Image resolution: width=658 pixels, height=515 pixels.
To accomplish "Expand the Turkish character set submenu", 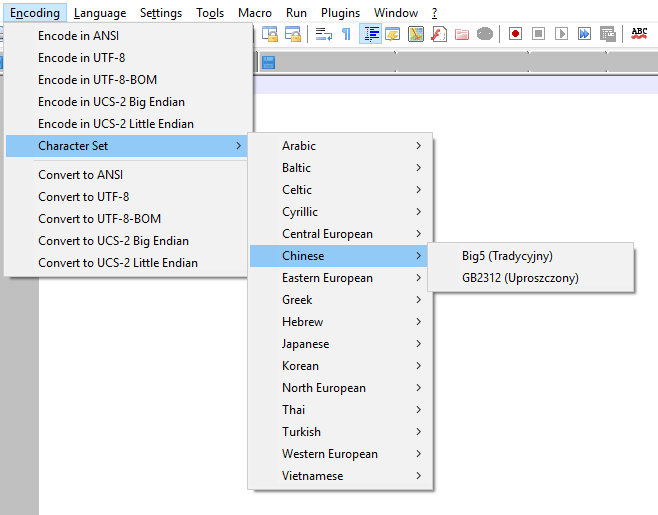I will [340, 432].
